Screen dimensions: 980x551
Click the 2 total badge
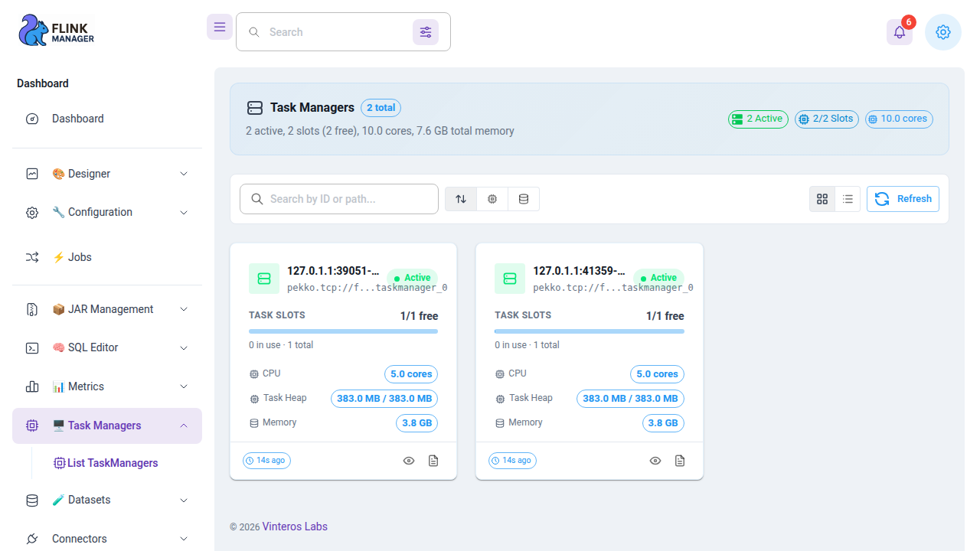click(x=381, y=108)
